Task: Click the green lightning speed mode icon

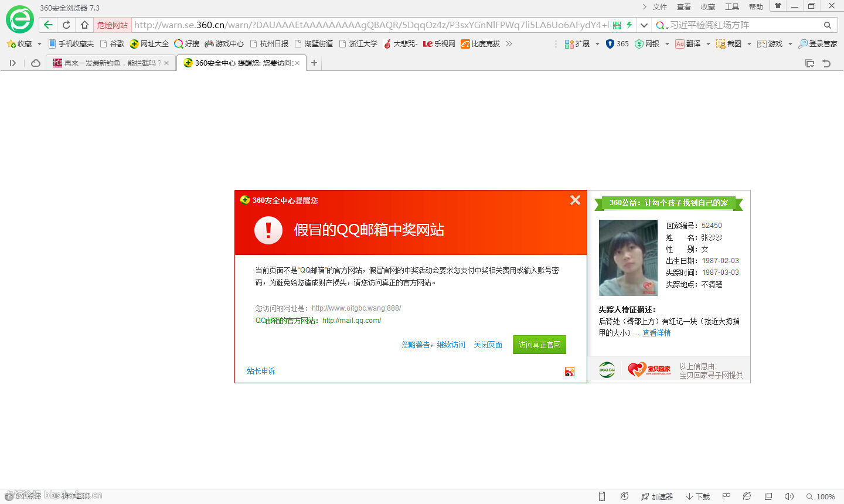Action: pyautogui.click(x=629, y=25)
